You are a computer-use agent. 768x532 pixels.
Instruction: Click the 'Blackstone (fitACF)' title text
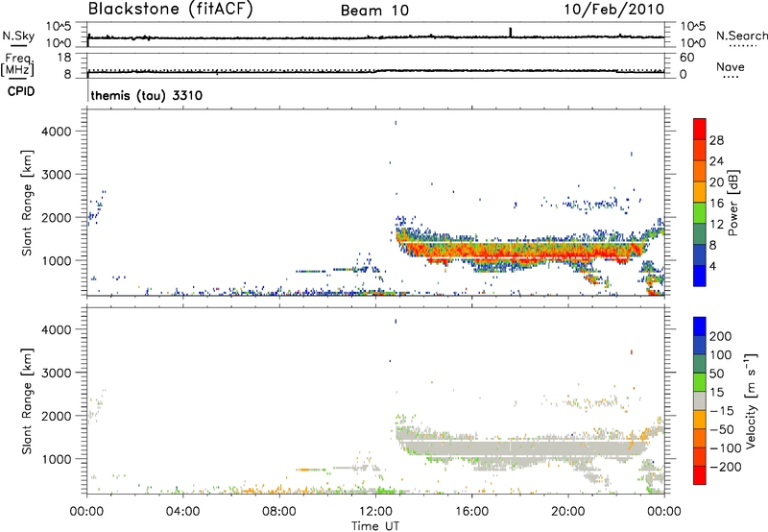[171, 9]
